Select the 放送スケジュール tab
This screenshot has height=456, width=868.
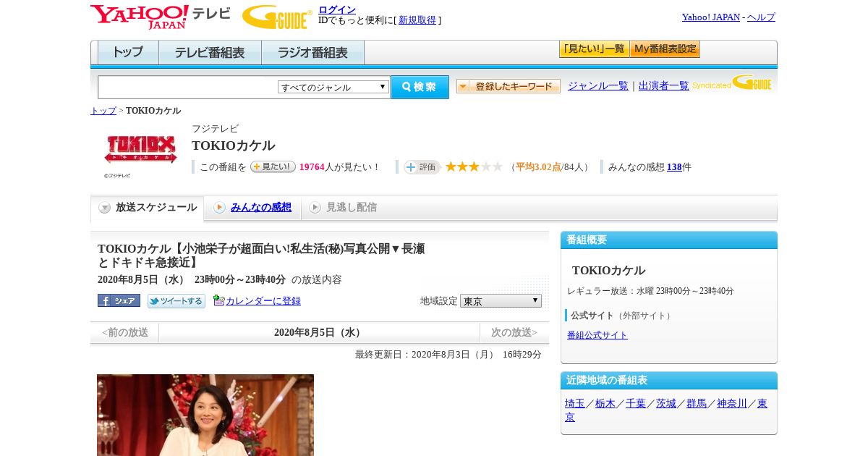coord(148,208)
